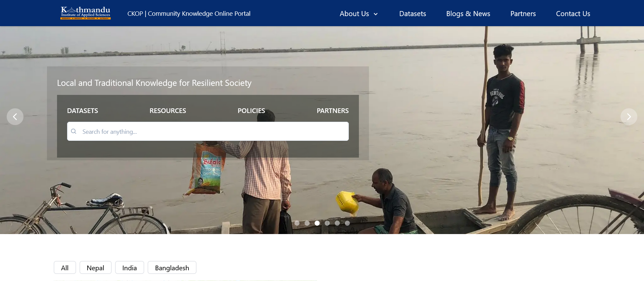The image size is (644, 281).
Task: Focus the Search for anything field
Action: pos(208,131)
